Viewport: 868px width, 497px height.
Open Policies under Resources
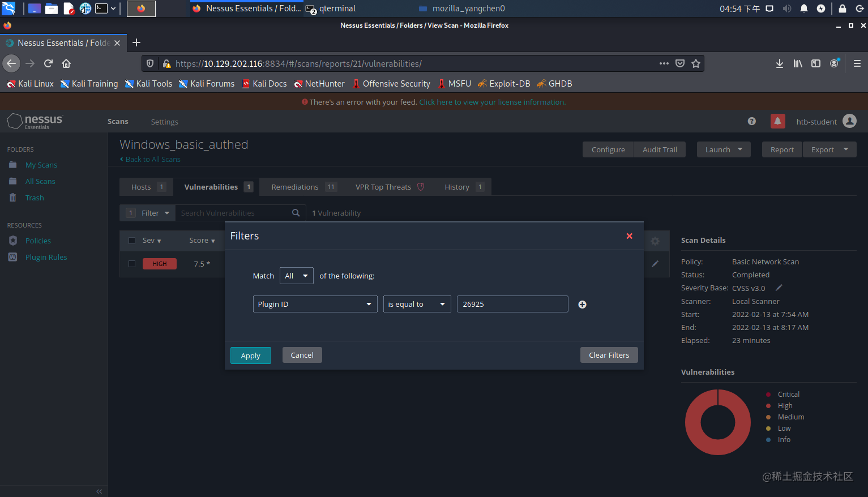click(38, 241)
